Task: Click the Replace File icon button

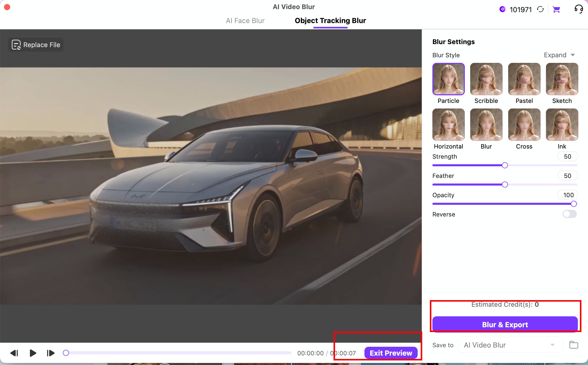Action: point(36,45)
